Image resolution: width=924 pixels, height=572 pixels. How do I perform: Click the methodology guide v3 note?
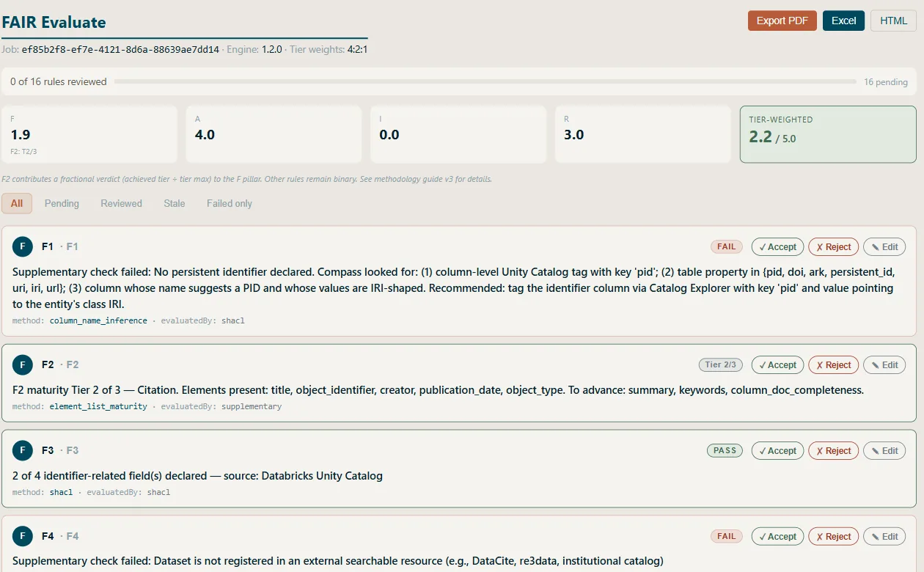point(246,179)
